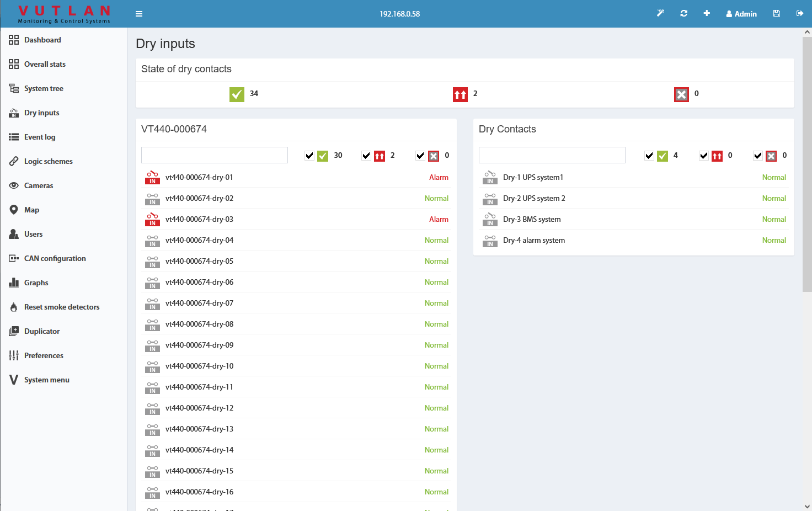The image size is (812, 511).
Task: Click the IN icon beside Dry-1 UPS system1
Action: click(x=490, y=177)
